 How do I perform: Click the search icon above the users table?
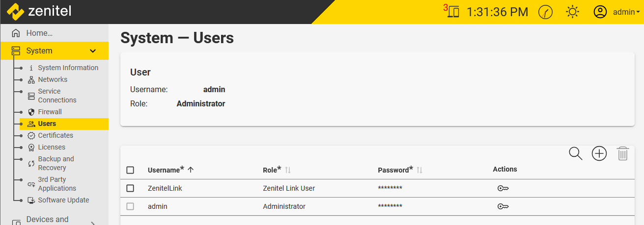point(575,153)
